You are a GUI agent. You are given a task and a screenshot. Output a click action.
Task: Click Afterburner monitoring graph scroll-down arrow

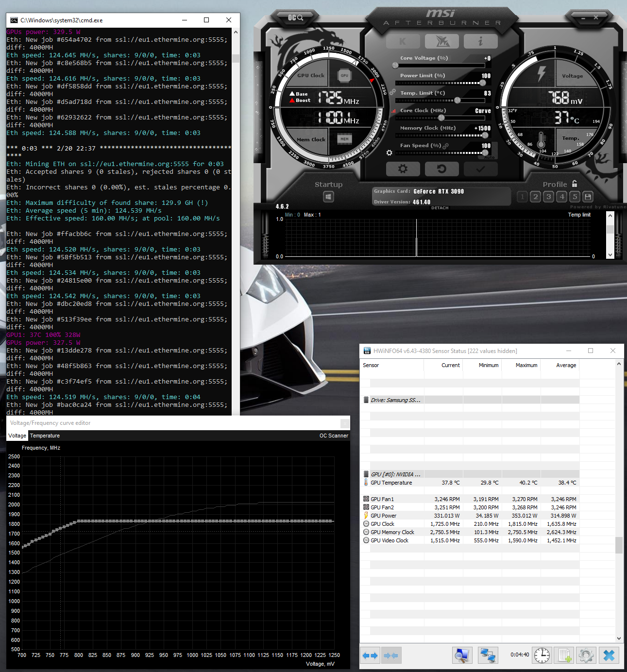tap(610, 254)
